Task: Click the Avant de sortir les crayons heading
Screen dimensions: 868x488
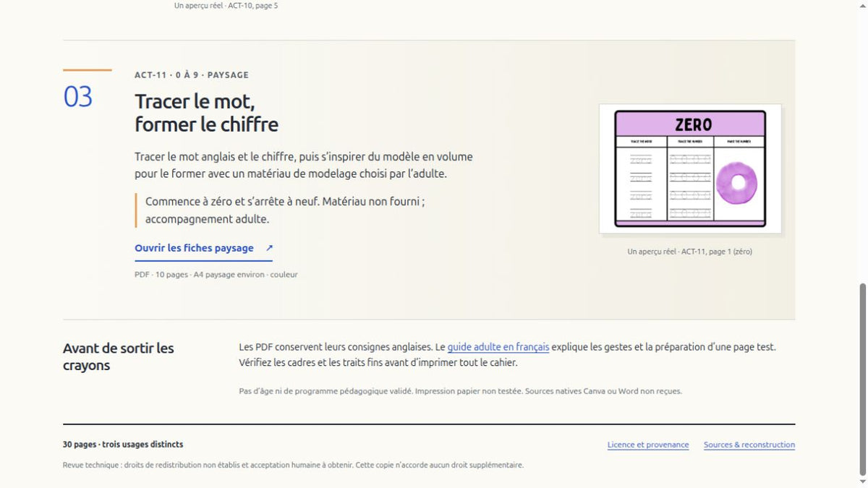Action: [119, 356]
